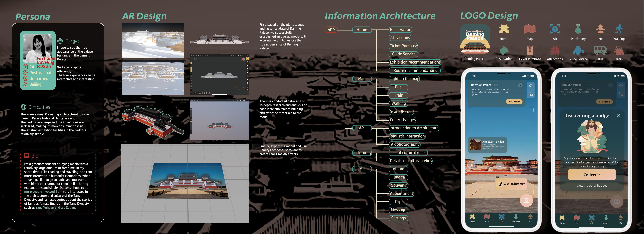Click the Reservation icon in LOGO Design
The width and height of the screenshot is (644, 234).
504,50
